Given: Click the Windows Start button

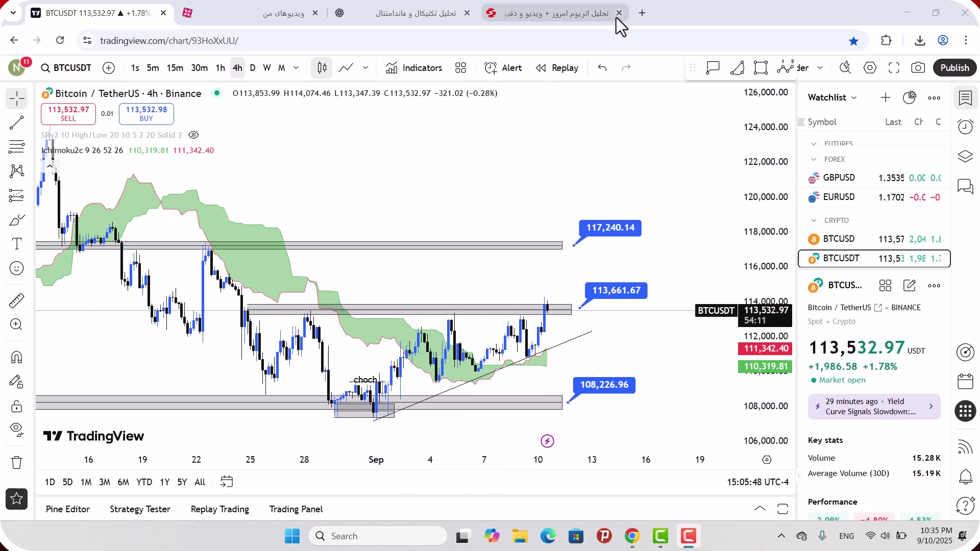Looking at the screenshot, I should pyautogui.click(x=292, y=536).
